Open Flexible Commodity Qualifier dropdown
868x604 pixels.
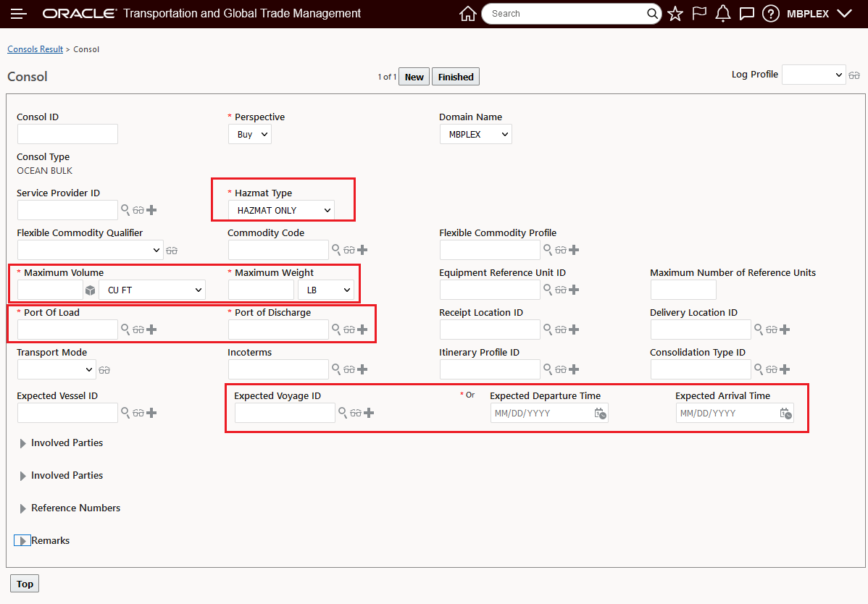pyautogui.click(x=91, y=250)
